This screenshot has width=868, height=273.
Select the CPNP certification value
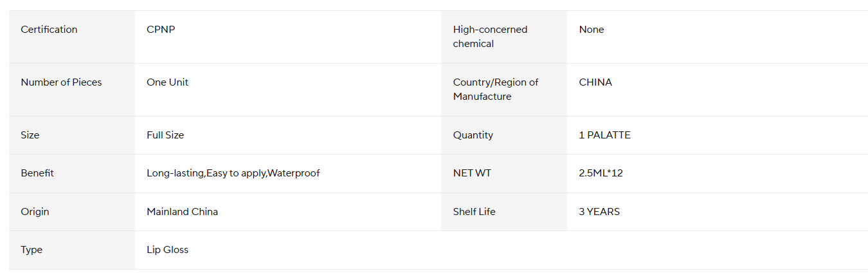[161, 30]
